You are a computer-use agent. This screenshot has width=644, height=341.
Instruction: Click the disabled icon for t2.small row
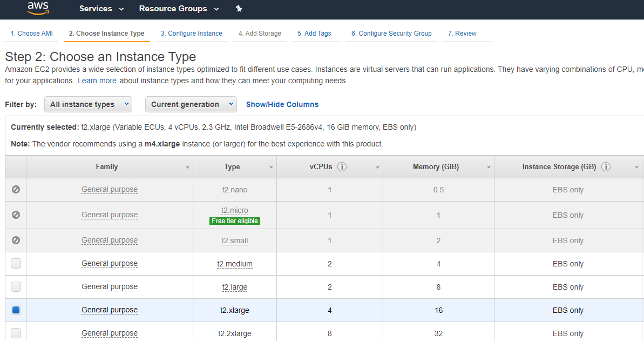point(16,240)
